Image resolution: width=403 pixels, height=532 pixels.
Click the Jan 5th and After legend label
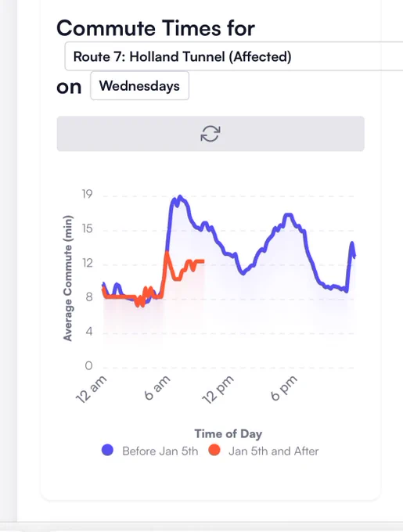[x=273, y=451]
